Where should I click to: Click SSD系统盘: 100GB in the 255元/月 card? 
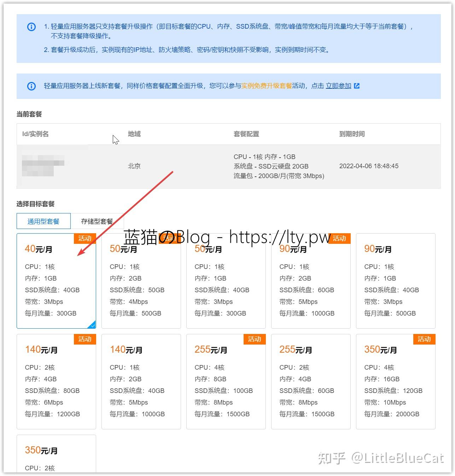pos(224,390)
